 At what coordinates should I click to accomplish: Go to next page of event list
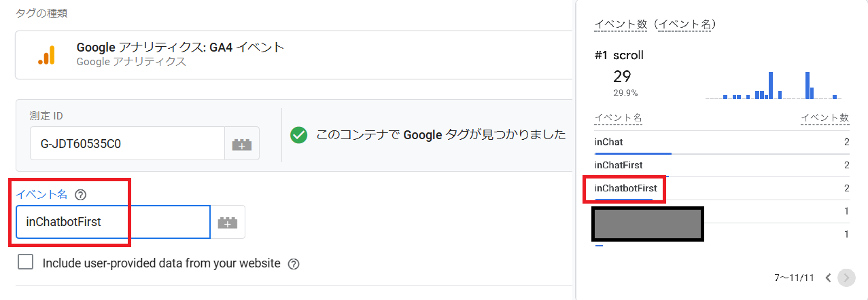click(846, 278)
